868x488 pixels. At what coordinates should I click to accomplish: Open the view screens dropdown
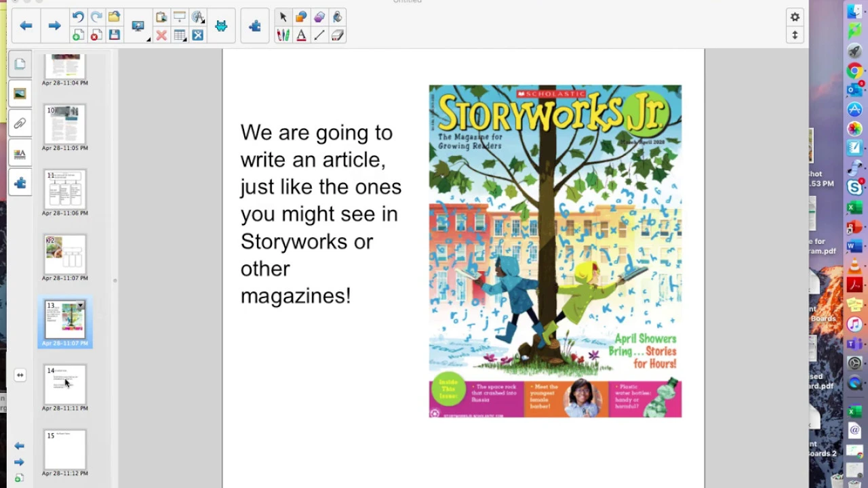[140, 26]
